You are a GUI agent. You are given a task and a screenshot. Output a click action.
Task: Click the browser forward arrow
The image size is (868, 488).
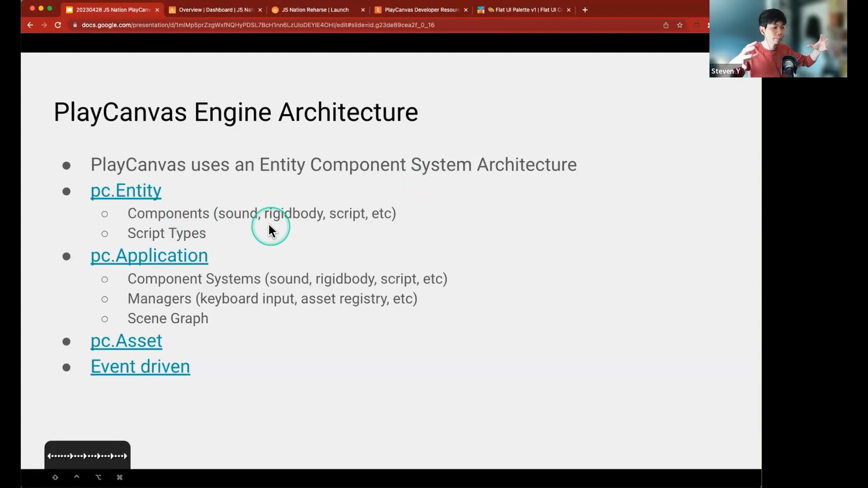point(44,25)
